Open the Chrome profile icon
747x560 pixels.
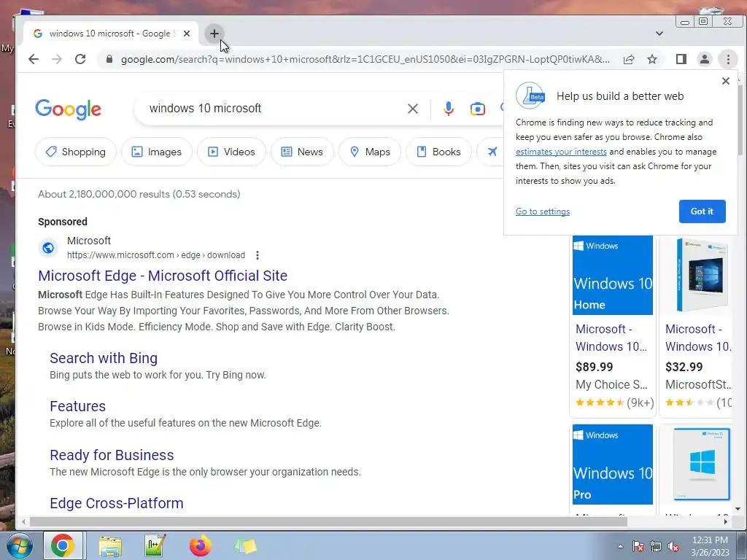704,59
